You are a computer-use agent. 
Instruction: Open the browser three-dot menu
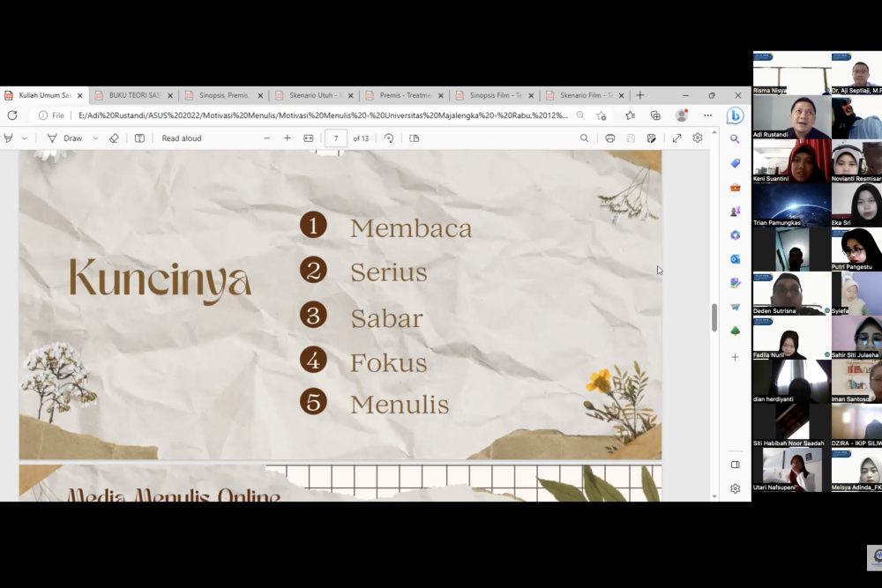coord(707,115)
